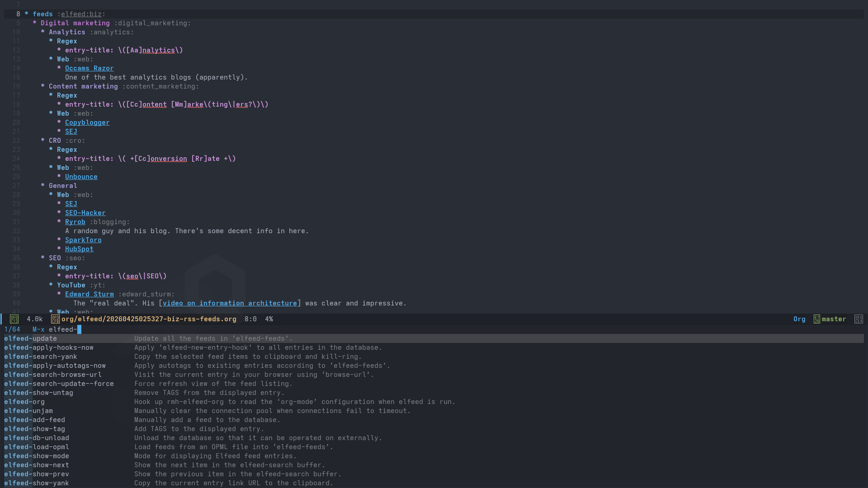Open the video on information architecture link
The image size is (868, 488).
(230, 303)
